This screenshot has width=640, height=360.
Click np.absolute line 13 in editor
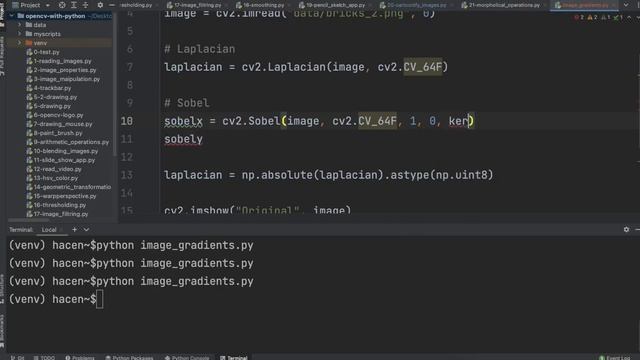[329, 175]
